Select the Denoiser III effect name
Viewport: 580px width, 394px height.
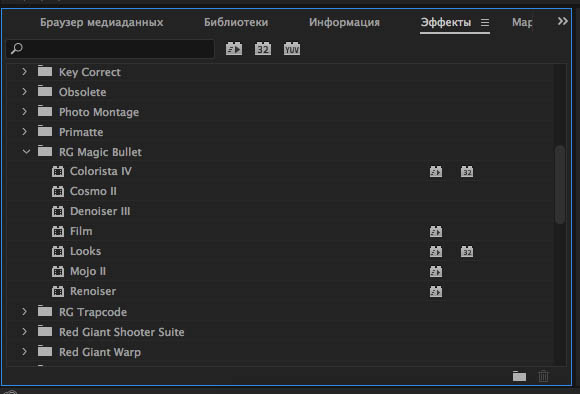coord(100,211)
